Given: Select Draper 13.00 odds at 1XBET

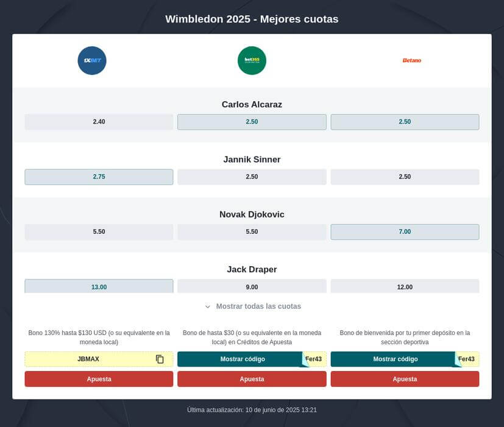Looking at the screenshot, I should coord(99,286).
